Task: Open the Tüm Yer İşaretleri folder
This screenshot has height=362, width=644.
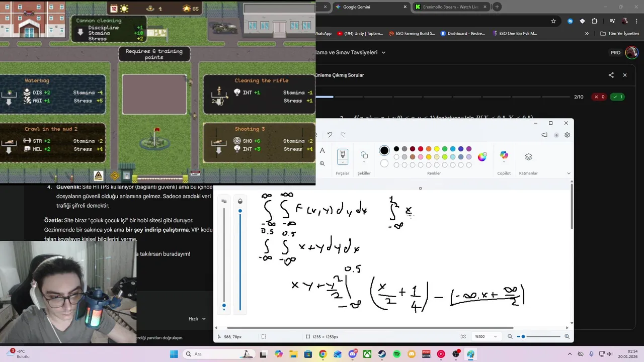Action: point(620,34)
